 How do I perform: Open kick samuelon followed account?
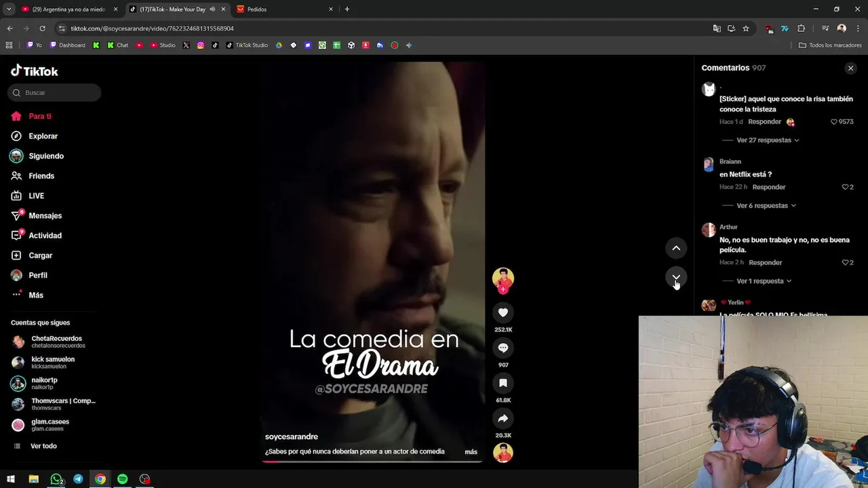(x=54, y=363)
